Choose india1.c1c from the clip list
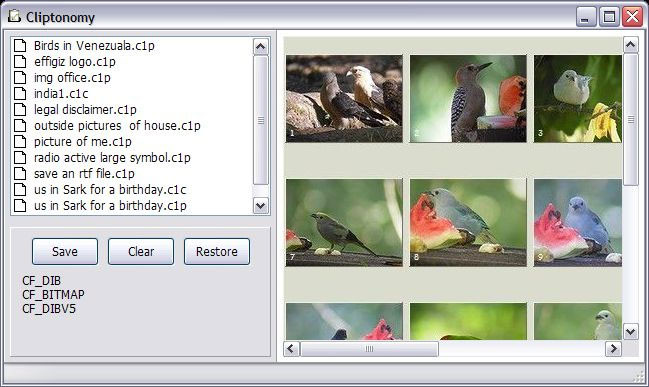 click(61, 94)
